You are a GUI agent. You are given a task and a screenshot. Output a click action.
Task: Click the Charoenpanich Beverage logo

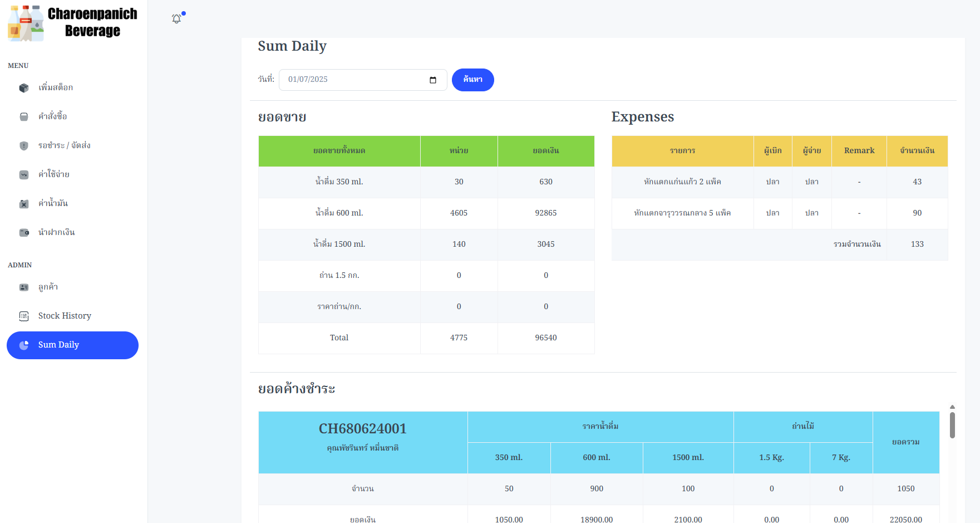tap(73, 23)
